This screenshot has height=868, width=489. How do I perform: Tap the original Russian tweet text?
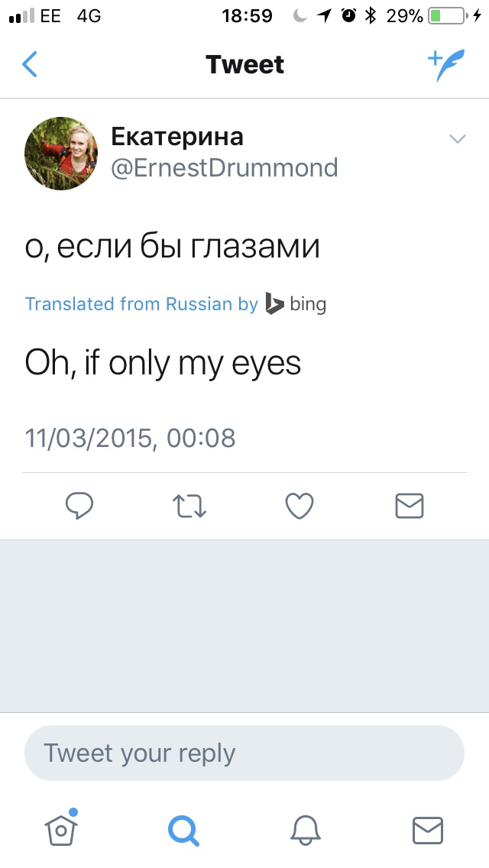click(x=172, y=246)
